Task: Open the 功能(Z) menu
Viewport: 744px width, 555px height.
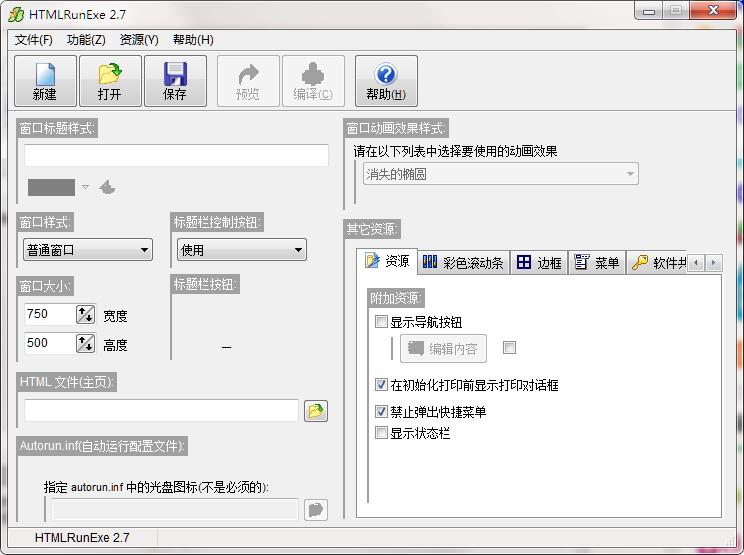Action: click(86, 40)
